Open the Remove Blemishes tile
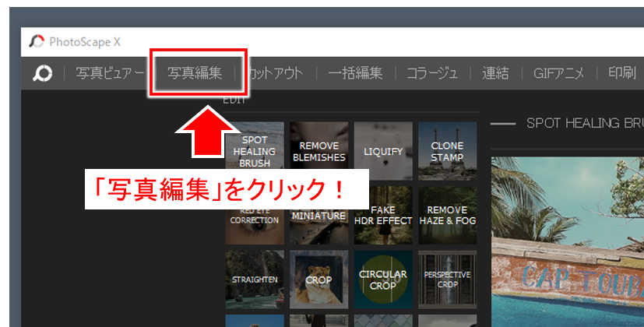Image resolution: width=644 pixels, height=327 pixels. 318,151
